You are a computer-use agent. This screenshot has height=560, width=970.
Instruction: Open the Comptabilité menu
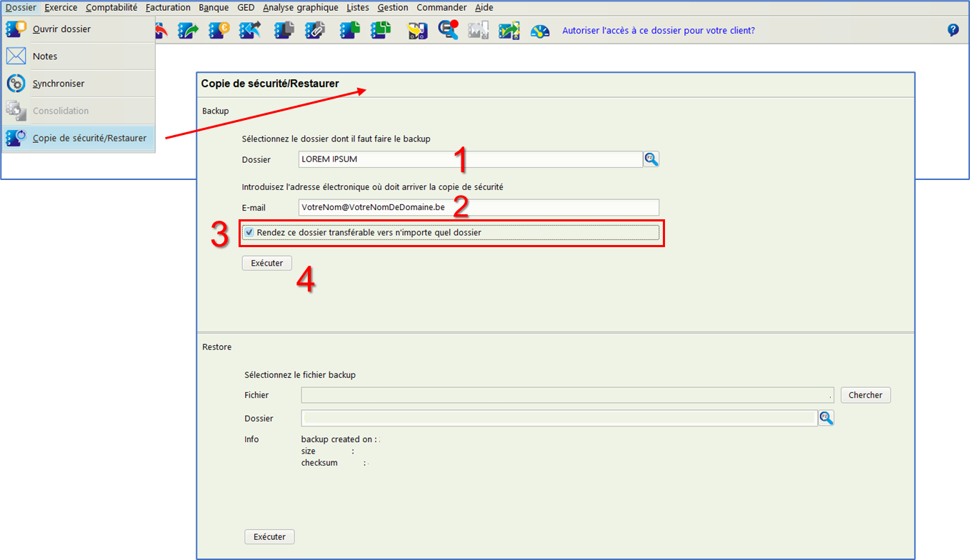[111, 8]
